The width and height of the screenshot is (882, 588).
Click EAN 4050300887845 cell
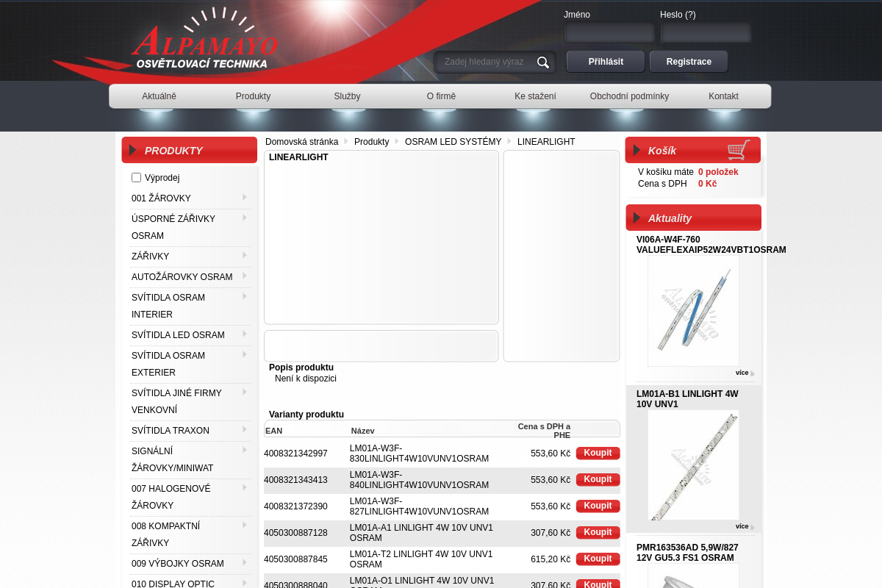(295, 559)
